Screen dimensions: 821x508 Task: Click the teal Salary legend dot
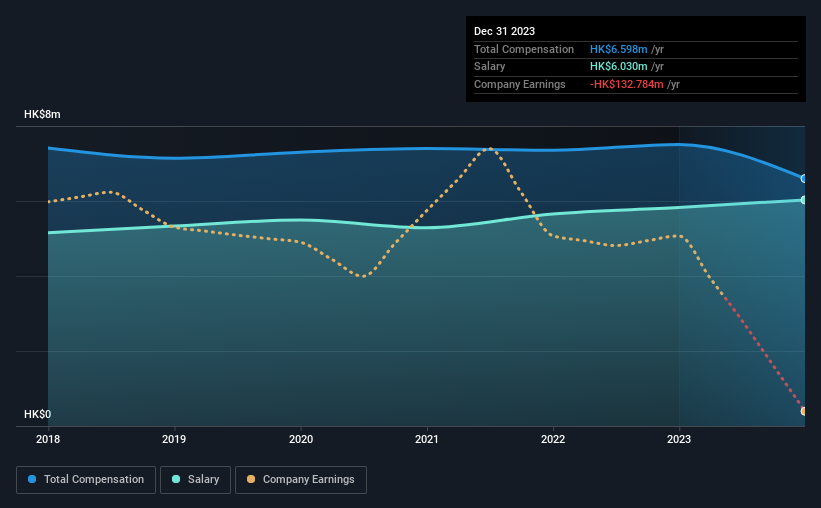coord(176,479)
